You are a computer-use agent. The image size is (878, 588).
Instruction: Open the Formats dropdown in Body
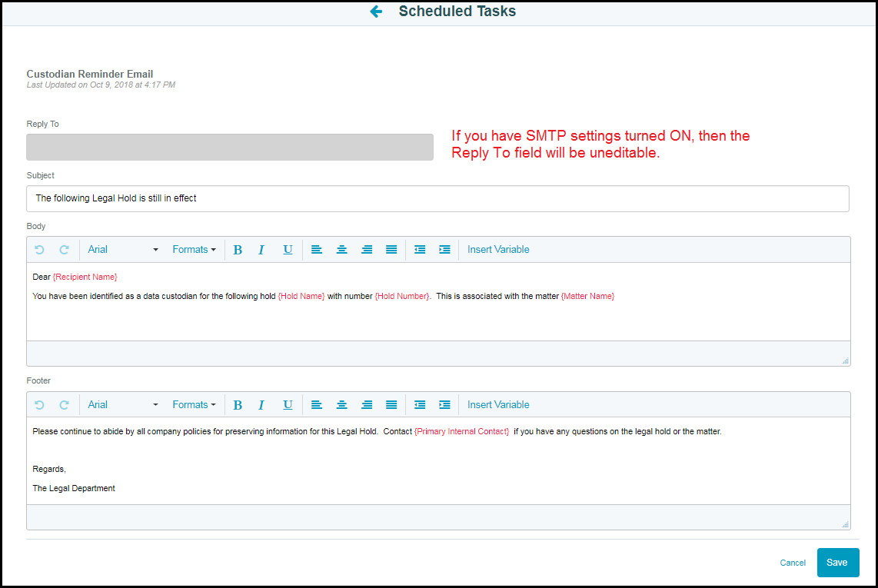[x=194, y=250]
